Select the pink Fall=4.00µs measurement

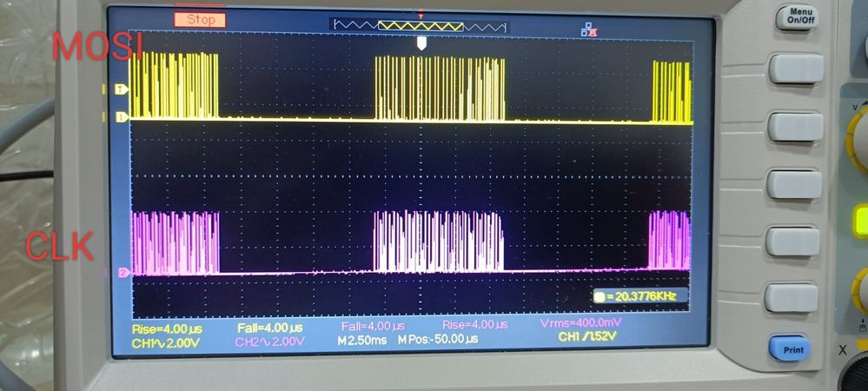pos(373,326)
